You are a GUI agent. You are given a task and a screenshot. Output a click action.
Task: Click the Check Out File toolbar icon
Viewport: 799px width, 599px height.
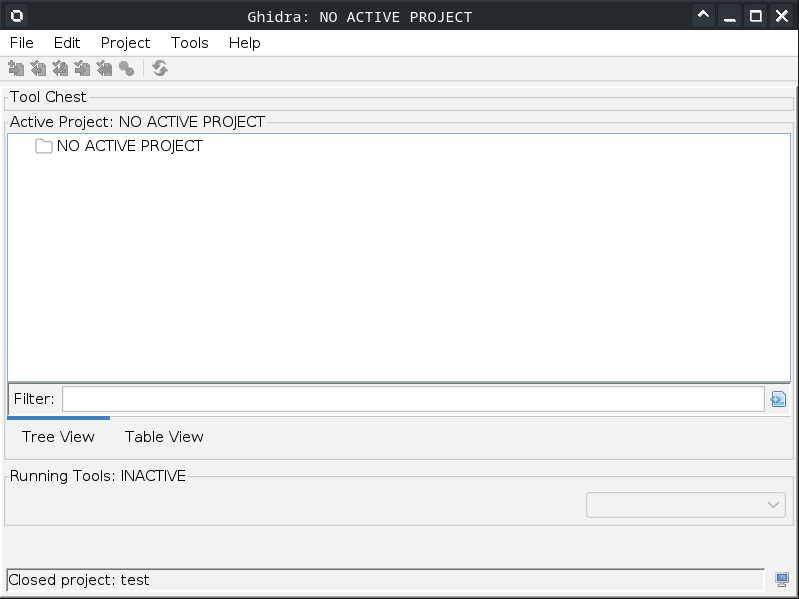[x=38, y=68]
